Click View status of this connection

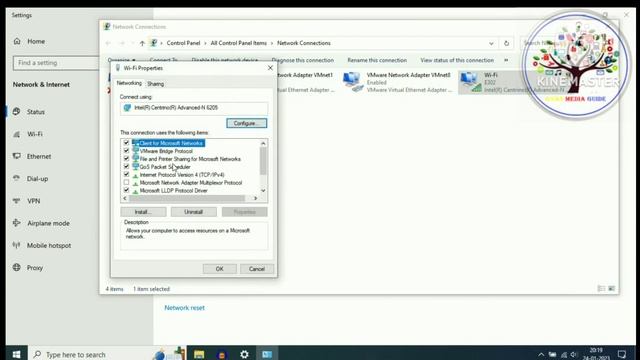pyautogui.click(x=457, y=60)
